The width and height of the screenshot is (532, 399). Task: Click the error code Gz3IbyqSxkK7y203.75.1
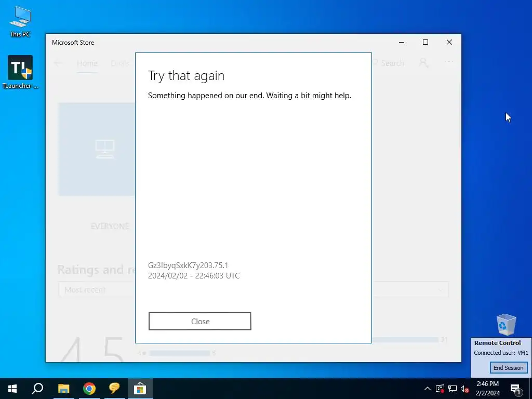click(x=188, y=265)
